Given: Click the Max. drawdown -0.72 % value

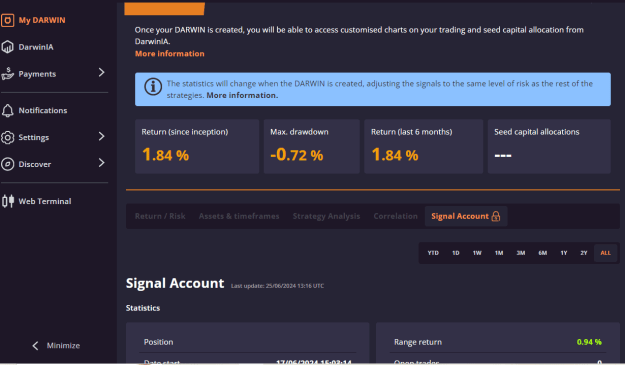Looking at the screenshot, I should tap(297, 155).
